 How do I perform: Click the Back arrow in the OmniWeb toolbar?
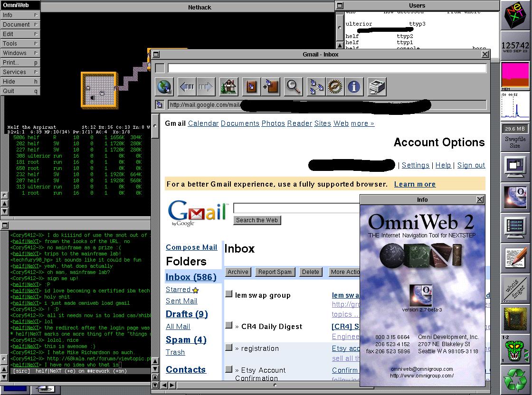(187, 86)
